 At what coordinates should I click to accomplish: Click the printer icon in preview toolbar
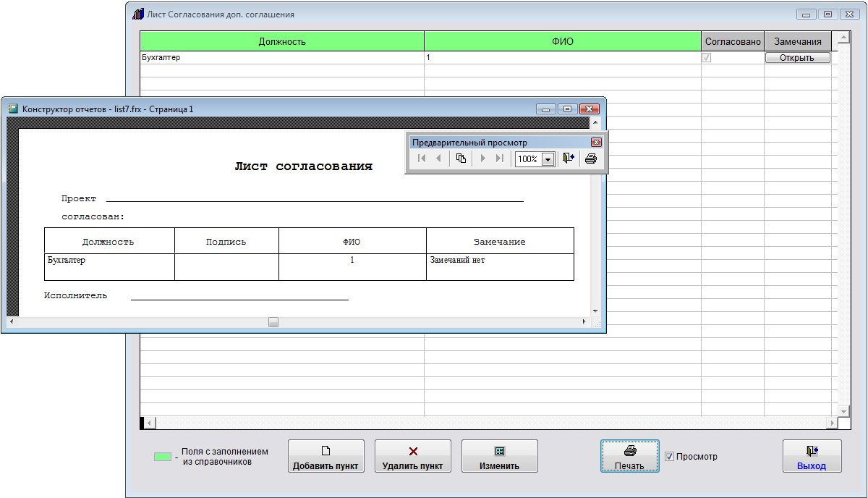[x=591, y=159]
